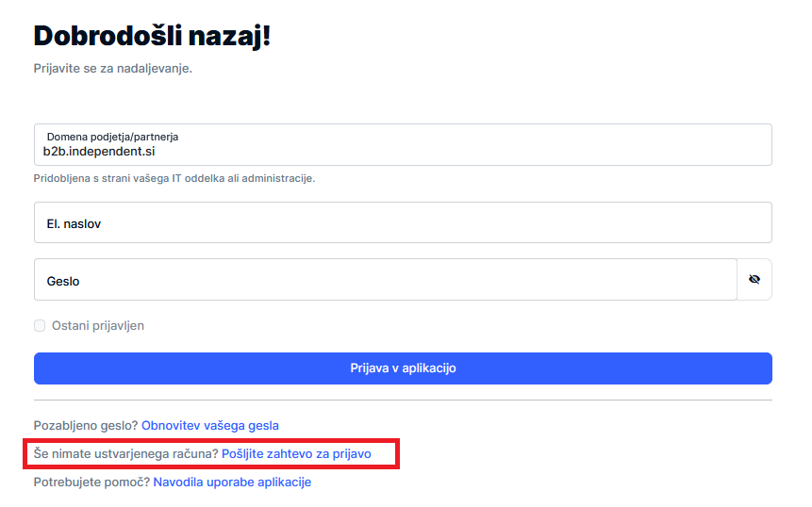Viewport: 812px width, 507px height.
Task: Open the "Obnovitev vašega gesla" link
Action: (210, 425)
